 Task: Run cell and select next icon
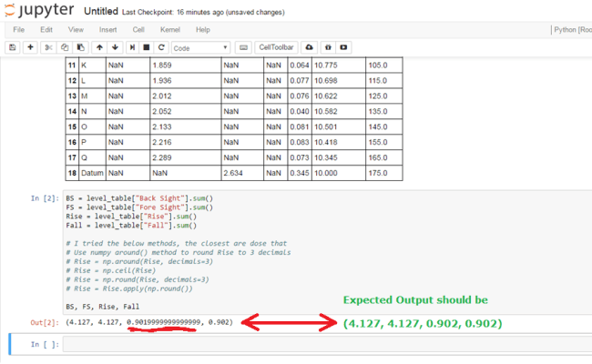(132, 47)
